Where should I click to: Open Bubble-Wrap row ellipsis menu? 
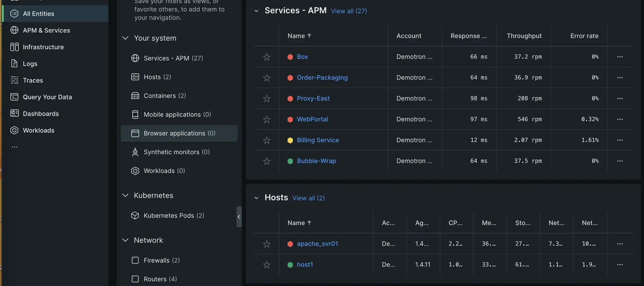(x=620, y=161)
